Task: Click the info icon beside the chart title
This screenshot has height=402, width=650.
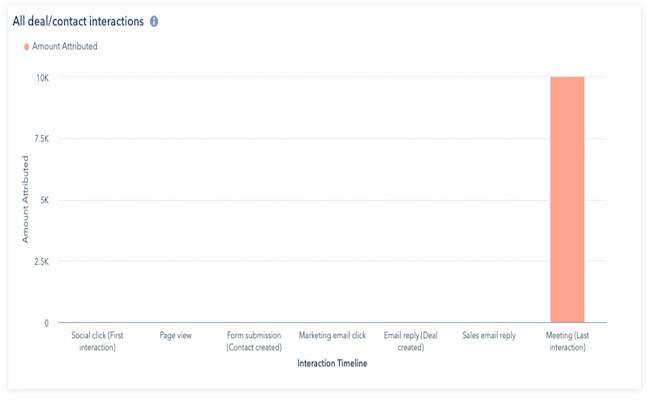Action: (154, 21)
